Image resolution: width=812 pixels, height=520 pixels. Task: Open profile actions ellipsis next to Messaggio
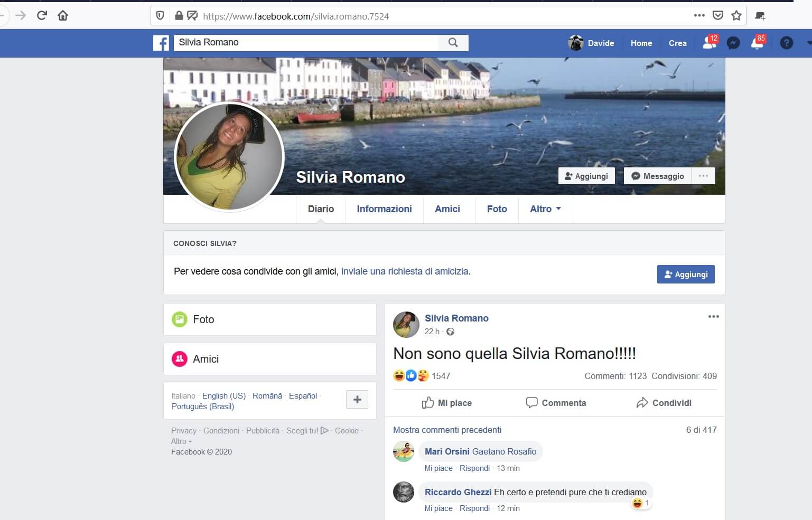tap(703, 176)
